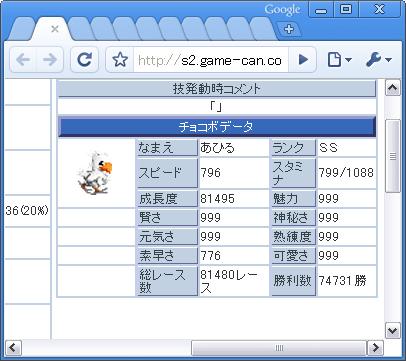The image size is (406, 361).
Task: Click the browser forward arrow button
Action: [50, 60]
